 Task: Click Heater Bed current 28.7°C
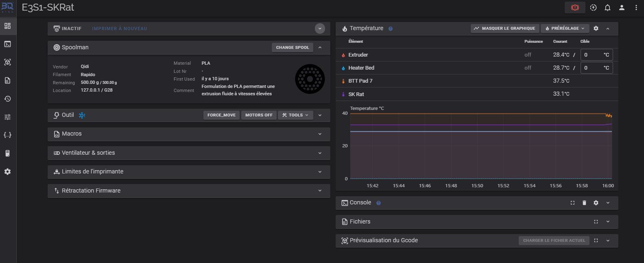561,68
